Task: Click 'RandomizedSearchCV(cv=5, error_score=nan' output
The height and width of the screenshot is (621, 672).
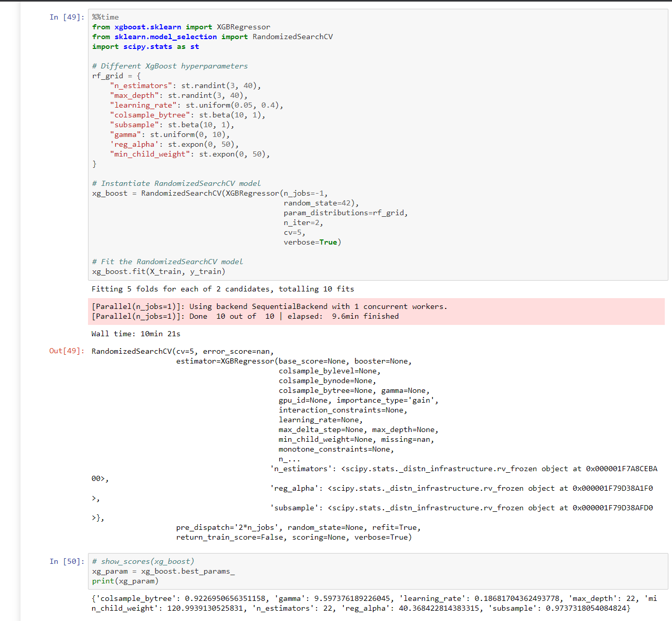Action: 183,351
